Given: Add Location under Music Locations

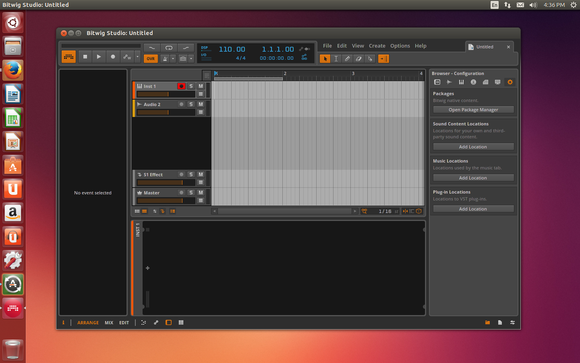Looking at the screenshot, I should [473, 178].
